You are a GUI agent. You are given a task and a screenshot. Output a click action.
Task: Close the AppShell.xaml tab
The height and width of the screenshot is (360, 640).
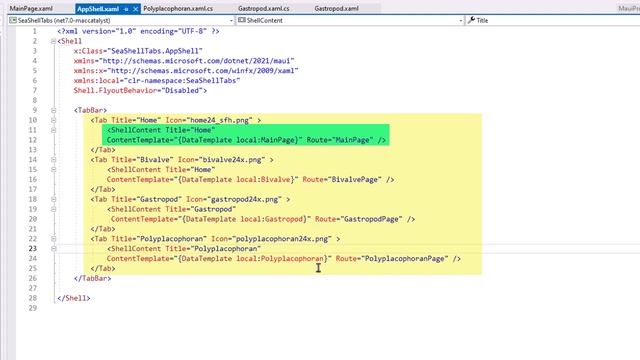point(136,9)
